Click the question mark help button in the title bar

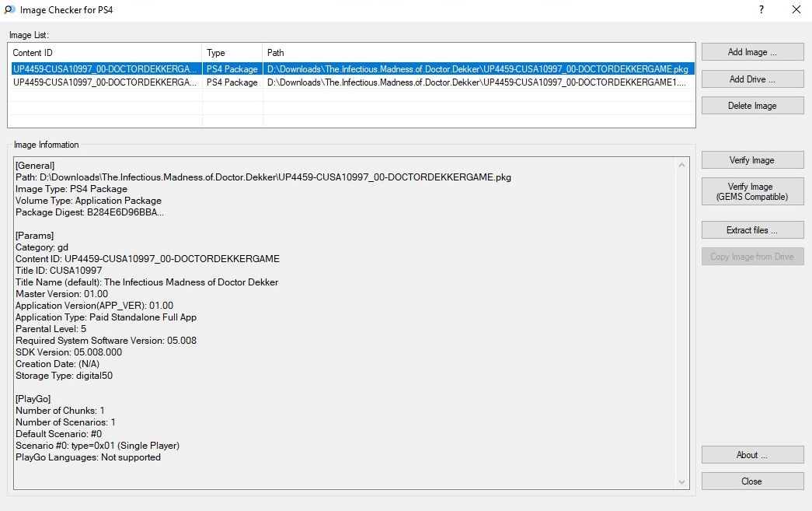[x=761, y=9]
